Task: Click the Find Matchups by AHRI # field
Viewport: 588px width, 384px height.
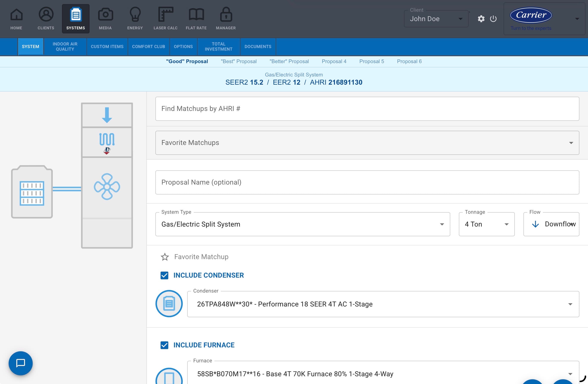Action: 367,109
